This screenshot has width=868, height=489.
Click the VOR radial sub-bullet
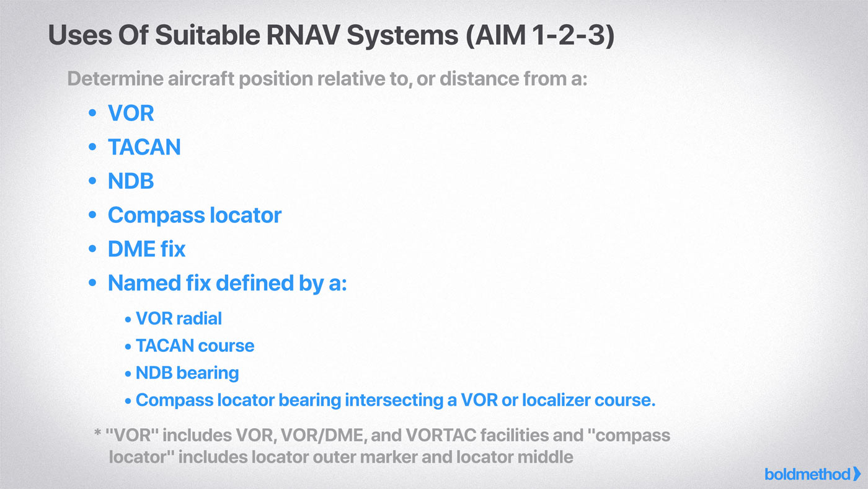[x=179, y=319]
